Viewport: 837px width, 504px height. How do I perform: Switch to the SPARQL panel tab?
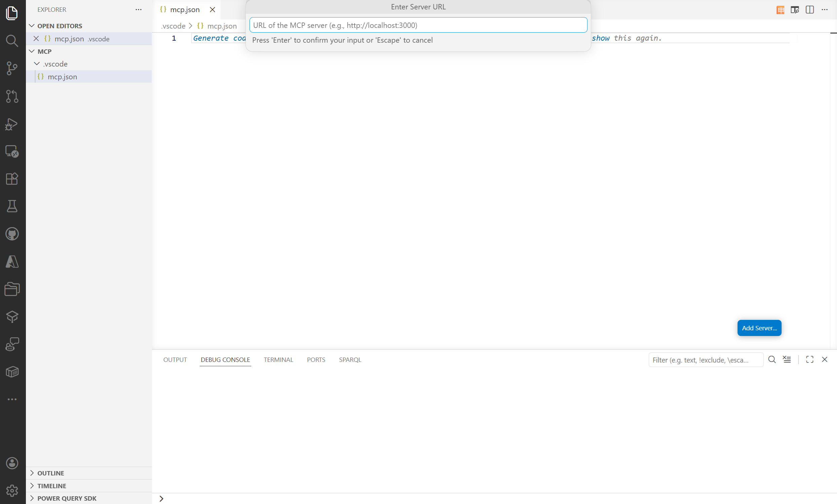click(x=350, y=360)
